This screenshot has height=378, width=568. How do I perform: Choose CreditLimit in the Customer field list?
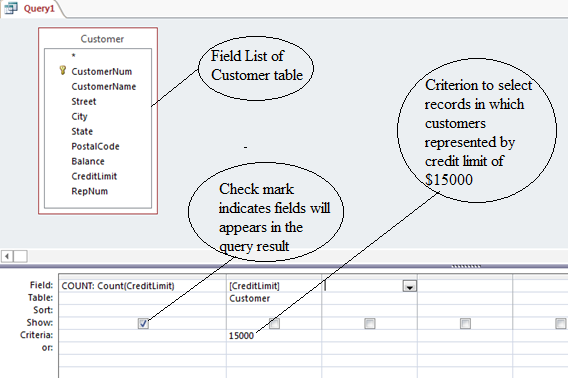coord(94,176)
